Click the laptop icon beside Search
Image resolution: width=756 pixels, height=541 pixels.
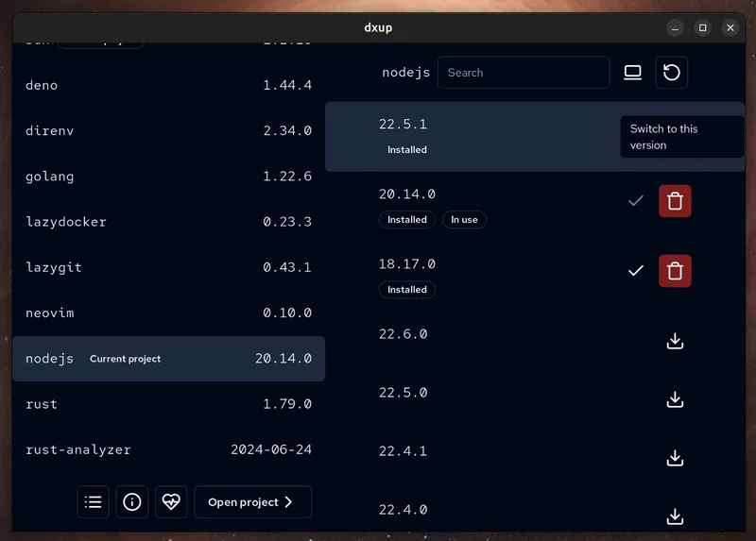632,73
